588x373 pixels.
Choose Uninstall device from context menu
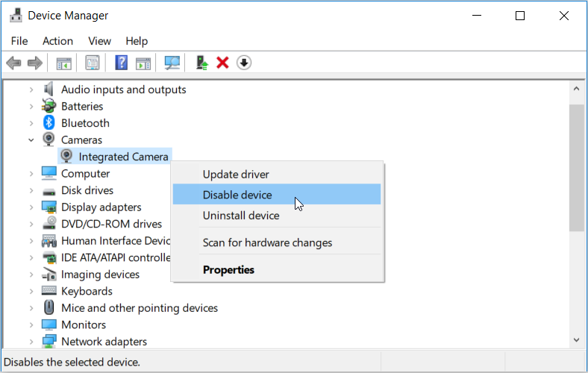[277, 216]
